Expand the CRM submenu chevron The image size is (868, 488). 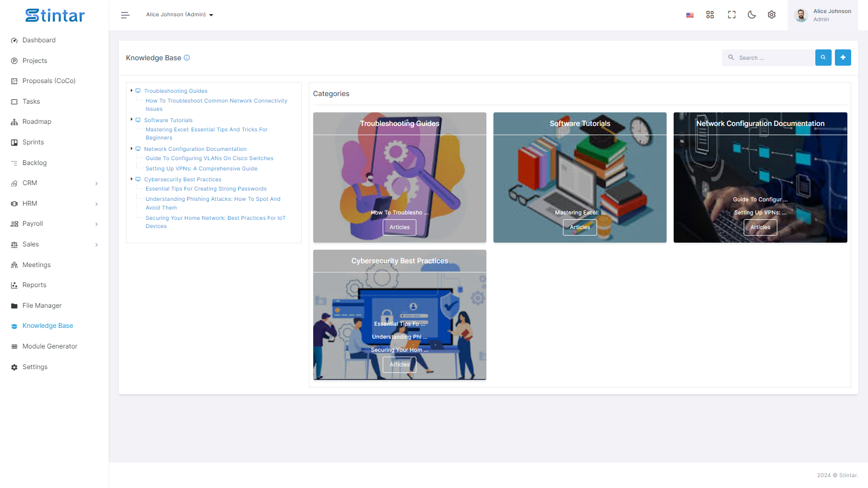click(x=97, y=183)
